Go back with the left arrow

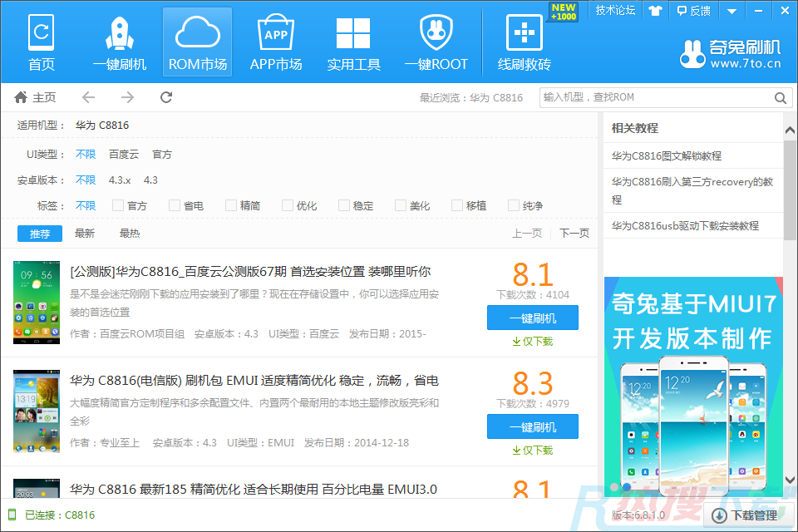pyautogui.click(x=89, y=97)
